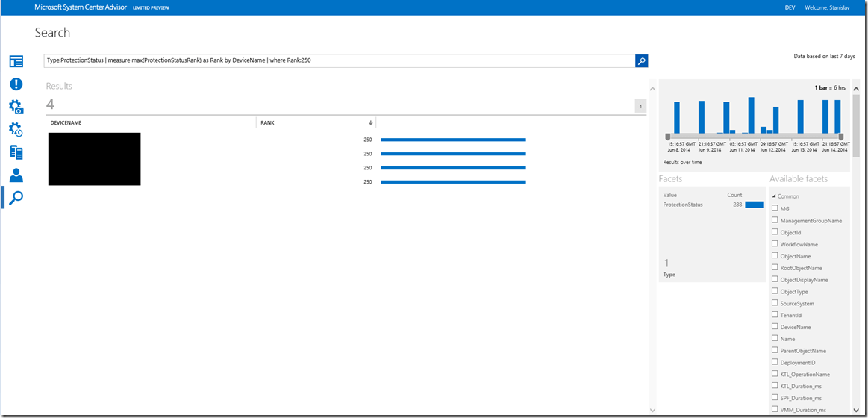868x418 pixels.
Task: Tick the DeviceName facet checkbox
Action: pos(775,327)
